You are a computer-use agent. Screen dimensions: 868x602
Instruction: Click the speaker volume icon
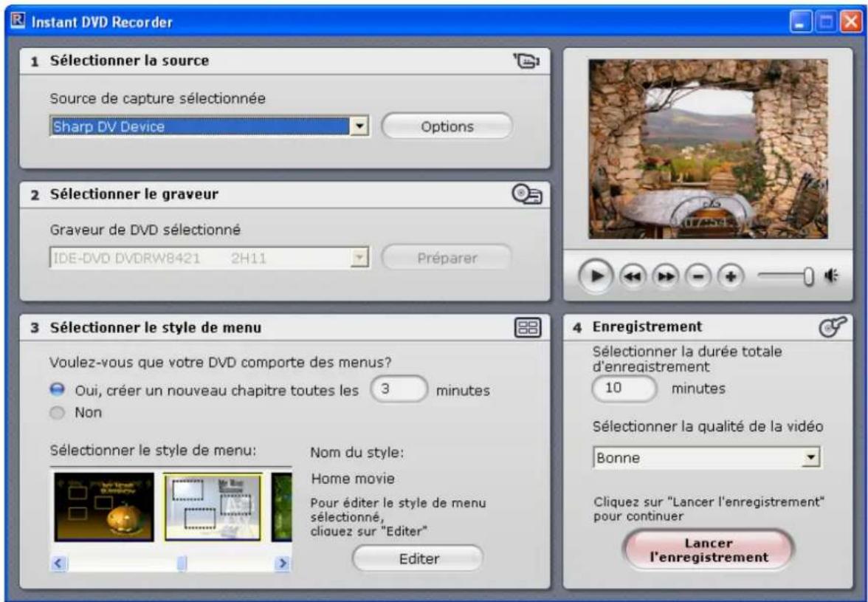click(x=831, y=276)
